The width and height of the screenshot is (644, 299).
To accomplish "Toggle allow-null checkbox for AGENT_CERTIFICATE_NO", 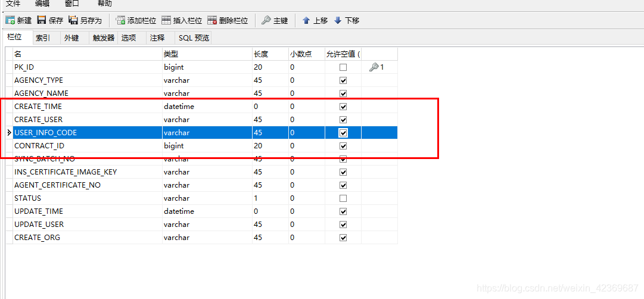I will point(343,185).
